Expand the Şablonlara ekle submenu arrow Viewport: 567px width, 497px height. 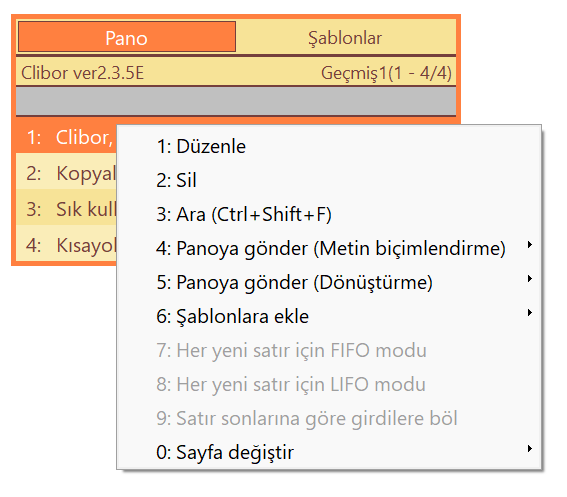[529, 313]
